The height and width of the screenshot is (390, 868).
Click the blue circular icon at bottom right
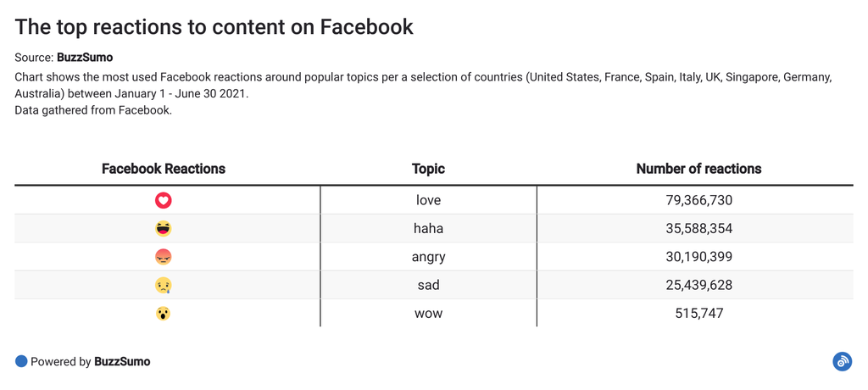[x=842, y=361]
